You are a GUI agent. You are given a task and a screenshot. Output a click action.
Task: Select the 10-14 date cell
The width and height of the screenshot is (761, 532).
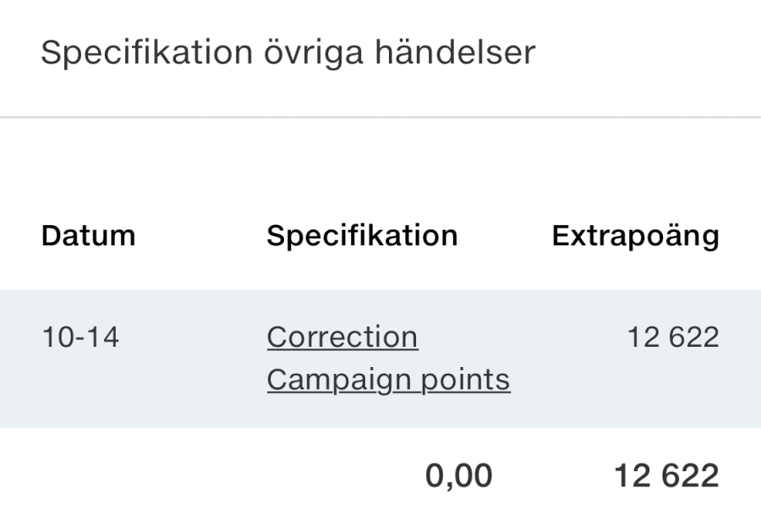pos(80,337)
